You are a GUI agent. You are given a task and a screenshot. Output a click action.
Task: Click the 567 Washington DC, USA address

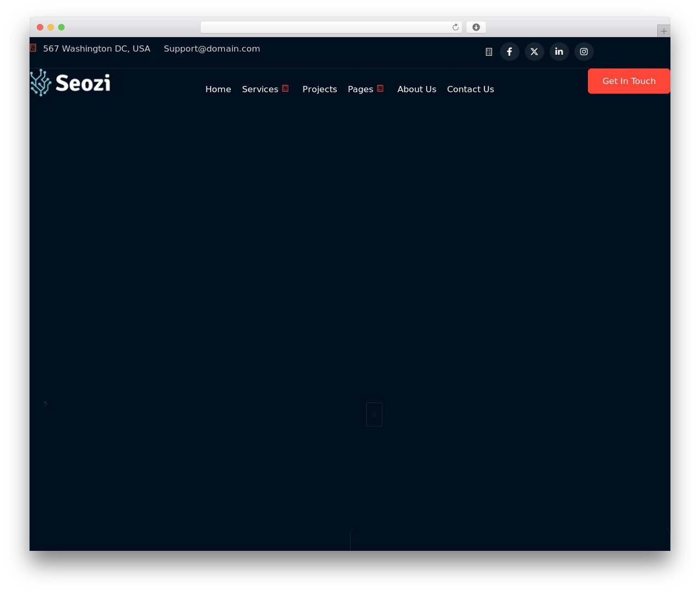click(x=97, y=49)
